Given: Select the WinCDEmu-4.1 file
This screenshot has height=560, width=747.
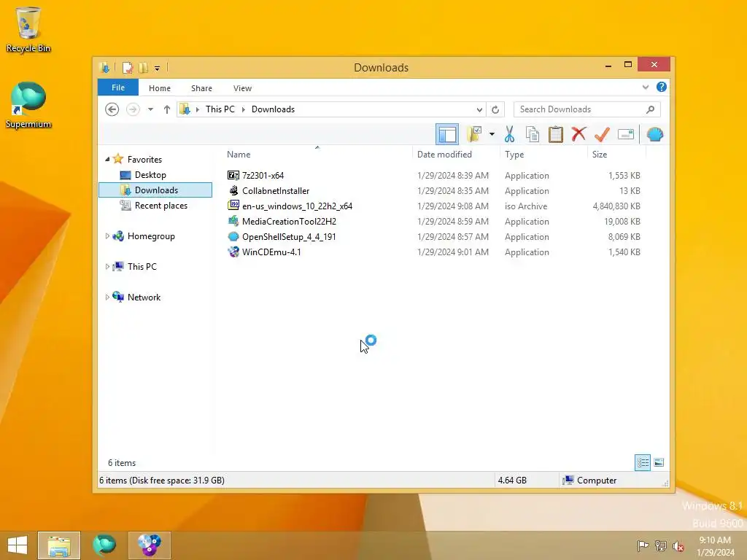Looking at the screenshot, I should [x=271, y=252].
